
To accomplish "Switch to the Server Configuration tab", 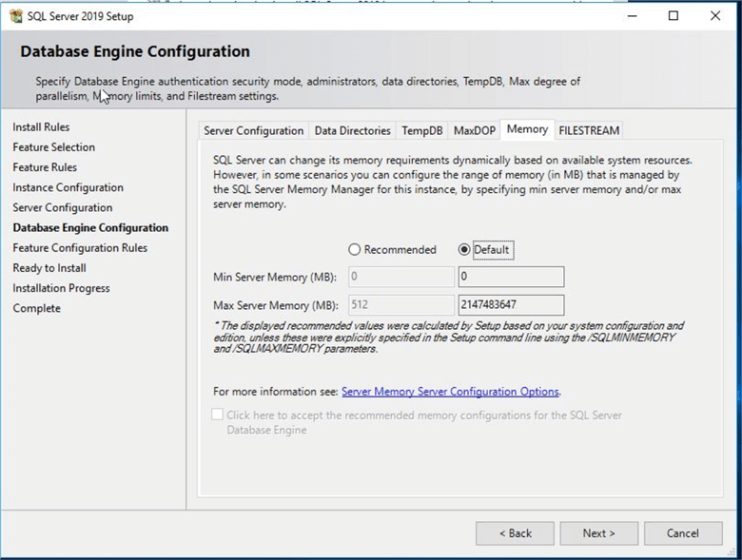I will (x=253, y=131).
